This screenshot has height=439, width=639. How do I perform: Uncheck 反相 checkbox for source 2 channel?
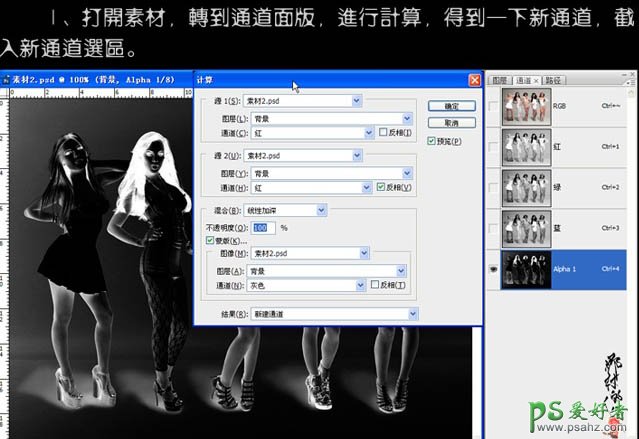(381, 187)
